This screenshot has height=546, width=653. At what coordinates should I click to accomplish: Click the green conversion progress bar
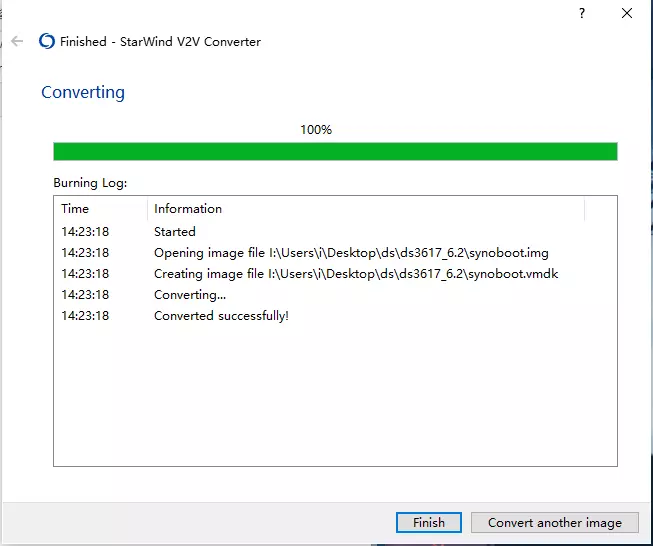pyautogui.click(x=335, y=151)
